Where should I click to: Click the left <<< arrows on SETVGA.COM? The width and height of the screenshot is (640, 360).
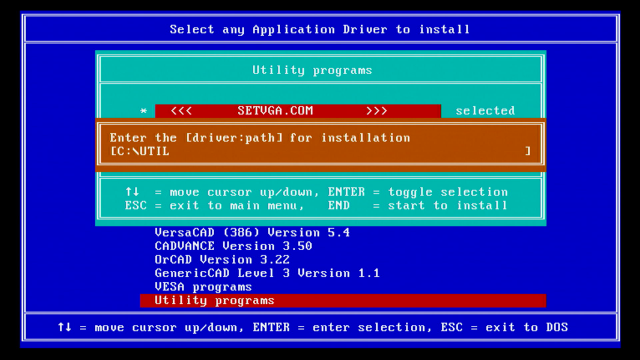click(x=181, y=111)
